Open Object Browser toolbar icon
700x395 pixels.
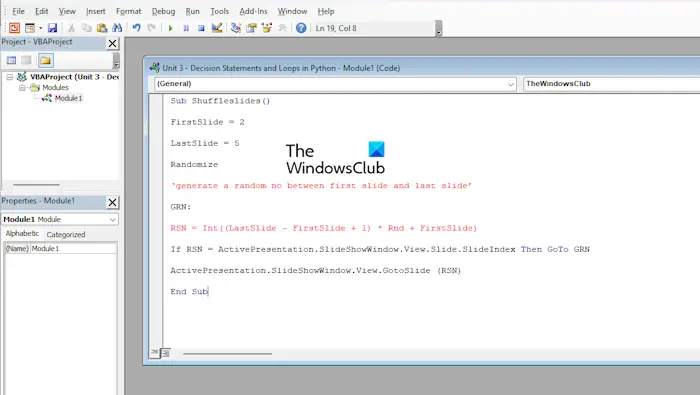pos(267,28)
